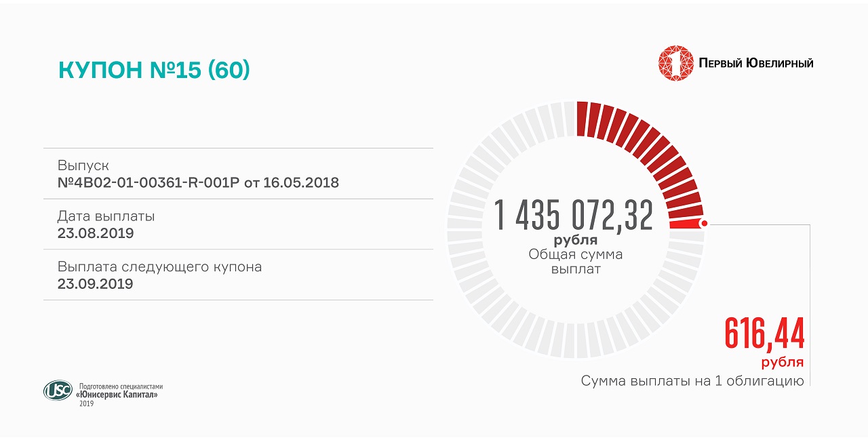Click the next coupon date 23.09.2019
Image resolution: width=868 pixels, height=438 pixels.
[x=95, y=283]
